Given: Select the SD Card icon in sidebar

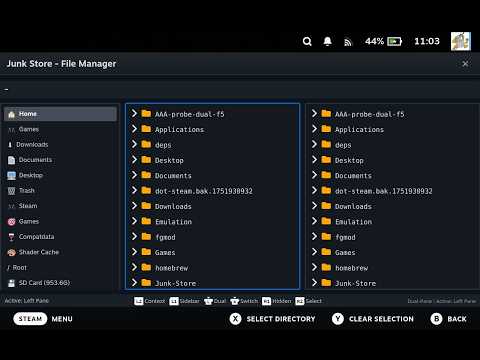Looking at the screenshot, I should [11, 283].
